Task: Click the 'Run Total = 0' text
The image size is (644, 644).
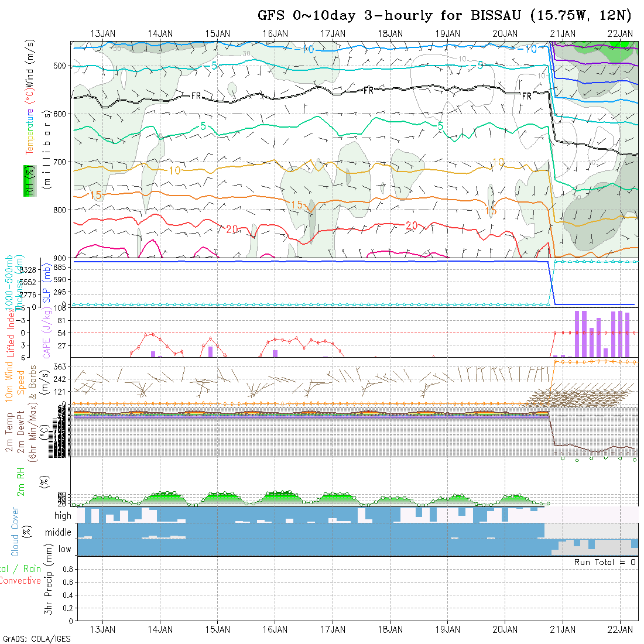Action: click(605, 562)
